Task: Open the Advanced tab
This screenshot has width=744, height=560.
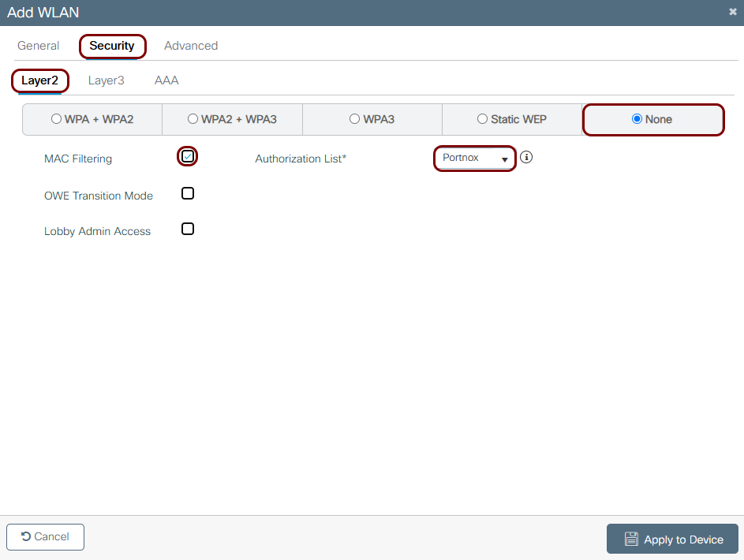Action: coord(191,46)
